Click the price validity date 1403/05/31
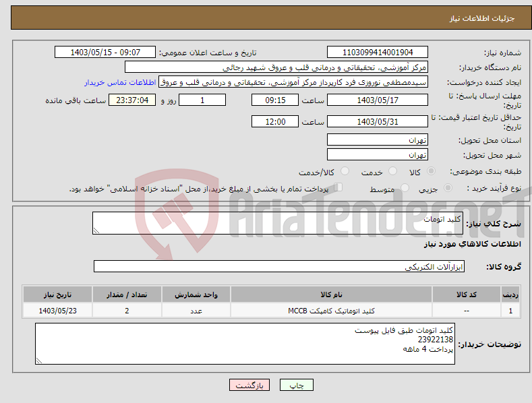Image resolution: width=532 pixels, height=403 pixels. (x=378, y=121)
